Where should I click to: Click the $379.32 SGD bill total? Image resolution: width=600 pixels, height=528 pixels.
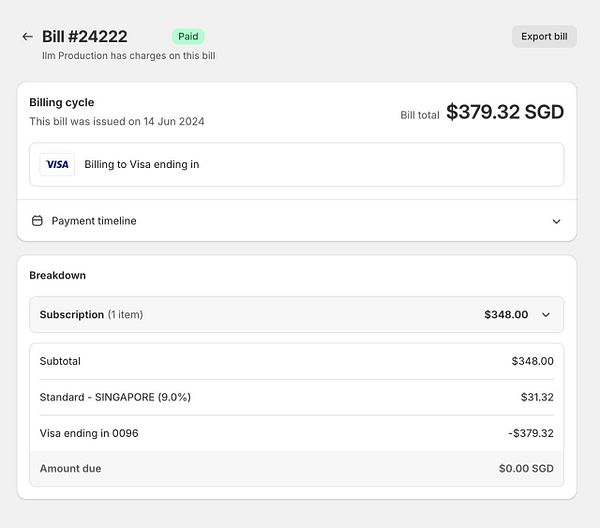504,112
